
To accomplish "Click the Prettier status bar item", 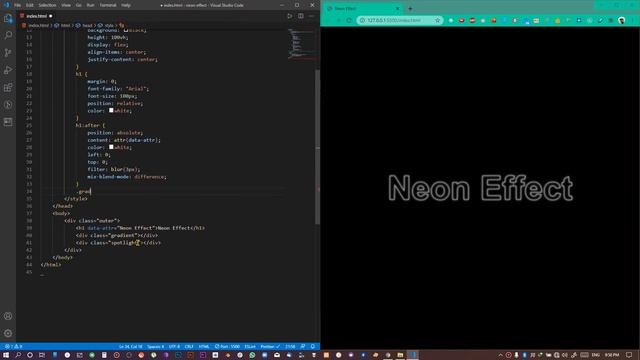I will [x=270, y=347].
